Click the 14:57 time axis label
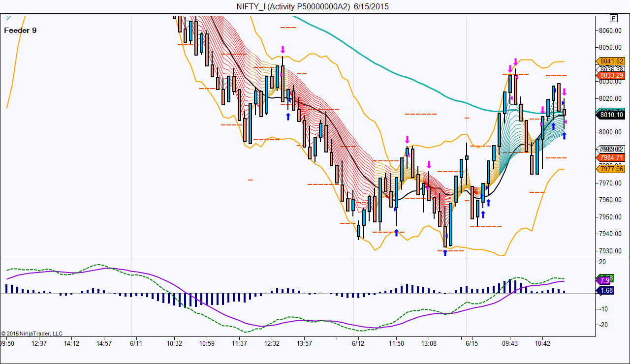This screenshot has width=630, height=364. click(x=104, y=343)
